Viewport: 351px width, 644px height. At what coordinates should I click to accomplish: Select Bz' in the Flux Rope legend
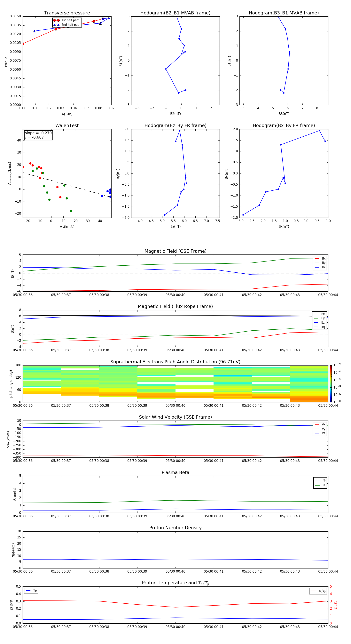320,323
